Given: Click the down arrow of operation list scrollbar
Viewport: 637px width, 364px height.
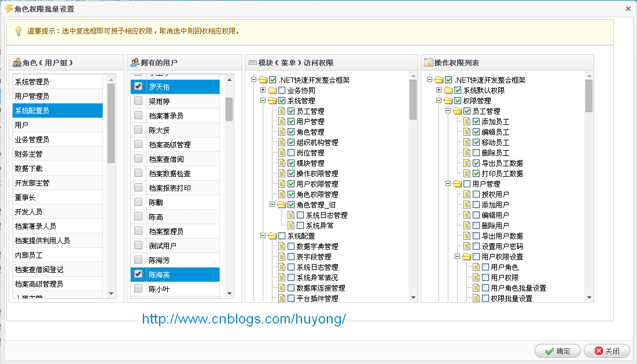Looking at the screenshot, I should pos(589,298).
